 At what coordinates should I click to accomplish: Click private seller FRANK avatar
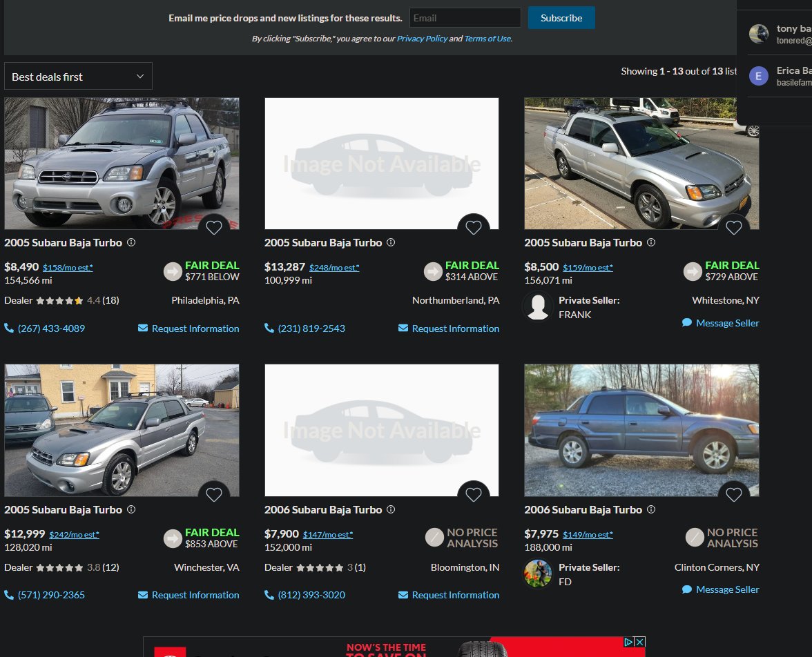538,306
